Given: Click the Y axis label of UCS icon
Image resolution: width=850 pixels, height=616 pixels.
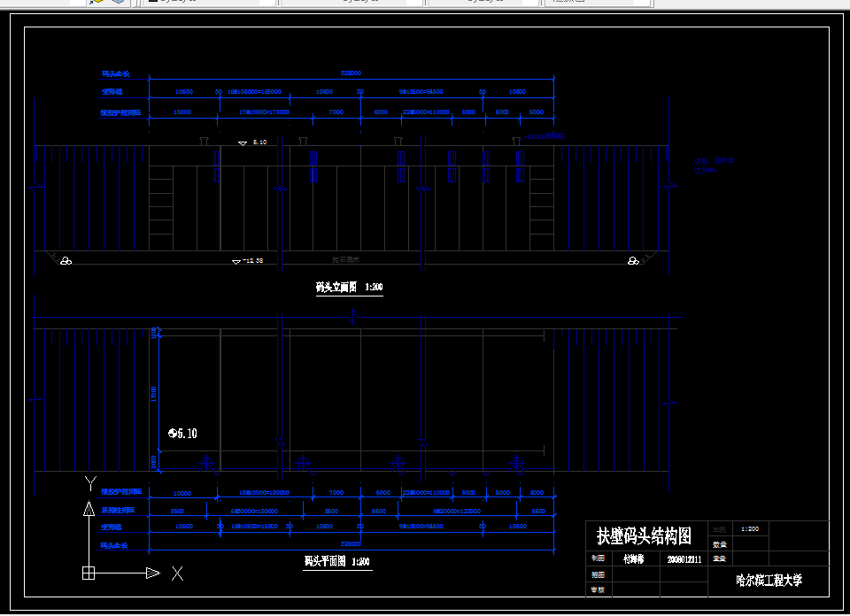Looking at the screenshot, I should click(x=90, y=483).
